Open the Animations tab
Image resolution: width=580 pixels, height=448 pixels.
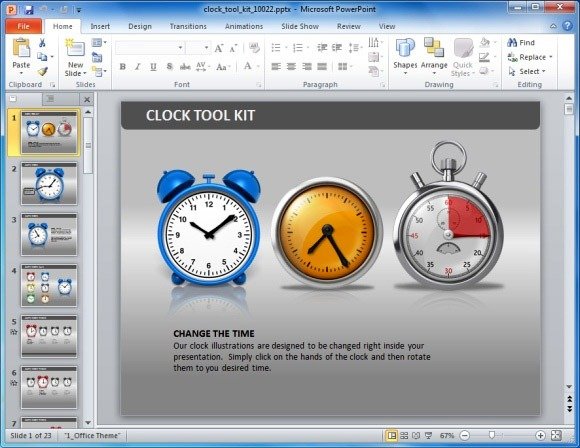click(244, 26)
